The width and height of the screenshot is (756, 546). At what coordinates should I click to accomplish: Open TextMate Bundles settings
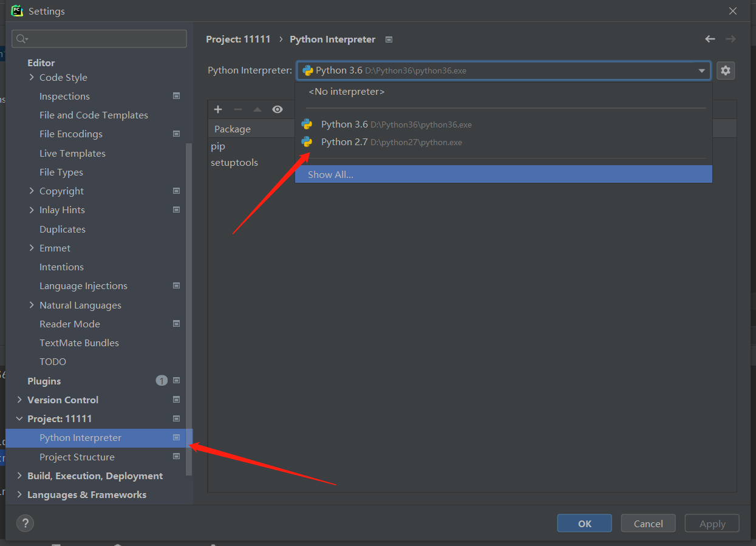click(x=79, y=343)
